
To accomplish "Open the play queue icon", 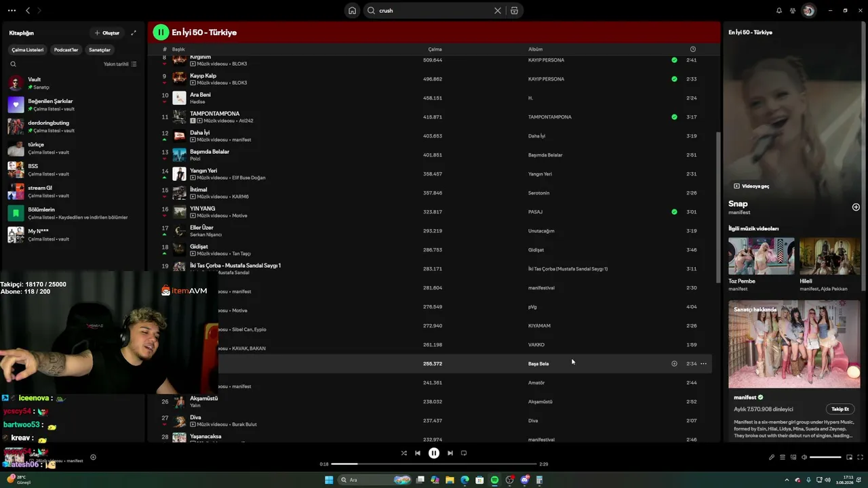I will coord(783,457).
